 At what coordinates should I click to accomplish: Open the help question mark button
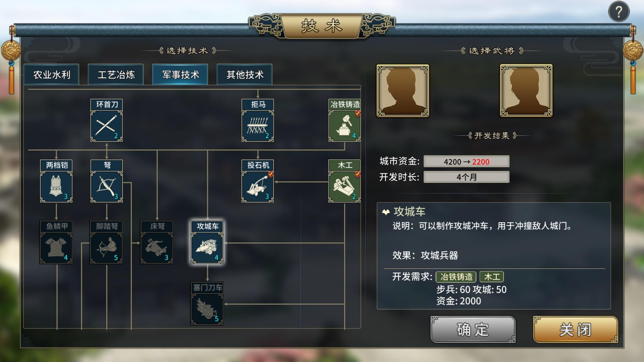(x=619, y=12)
